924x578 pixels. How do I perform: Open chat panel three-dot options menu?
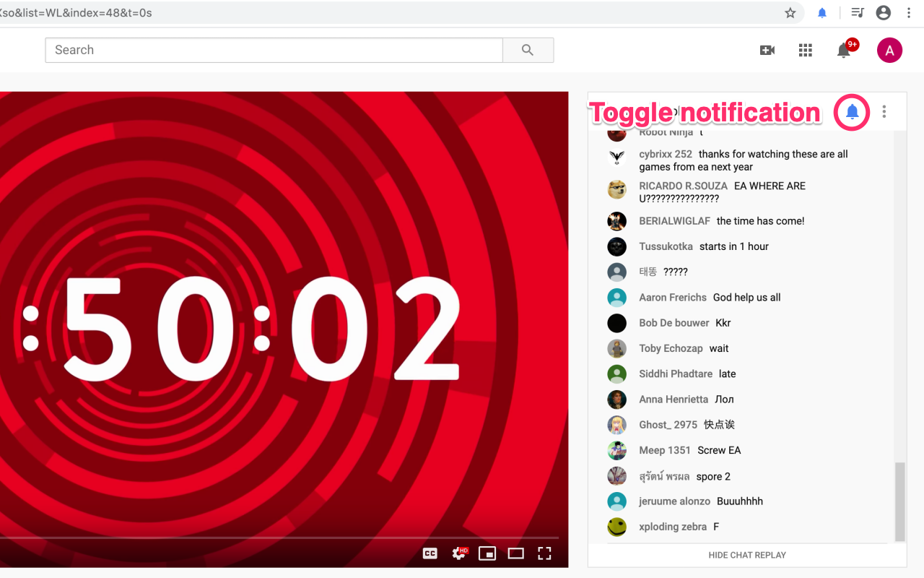click(884, 111)
